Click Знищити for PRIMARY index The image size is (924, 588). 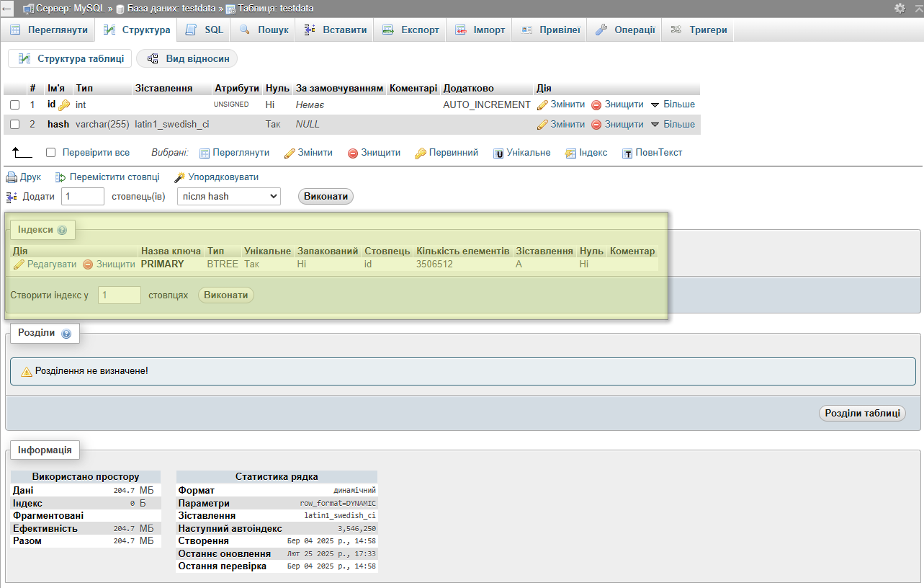click(x=109, y=264)
